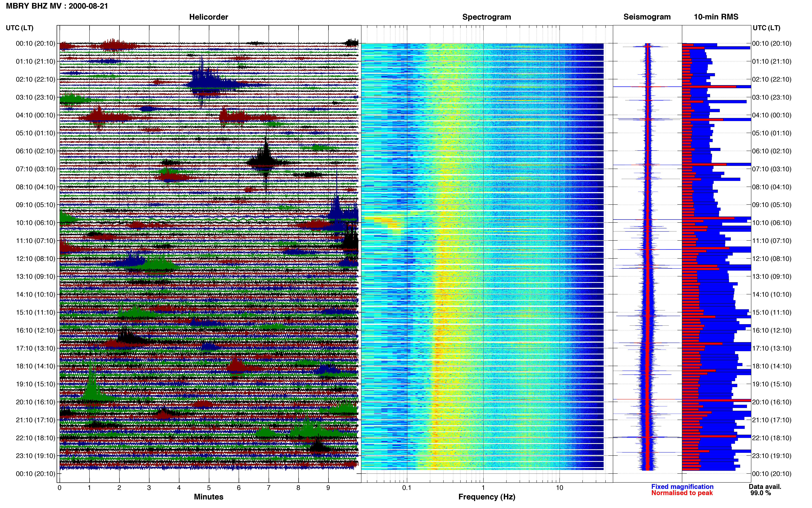Click right-axis time label '03:10 (23:10)'

coord(772,97)
